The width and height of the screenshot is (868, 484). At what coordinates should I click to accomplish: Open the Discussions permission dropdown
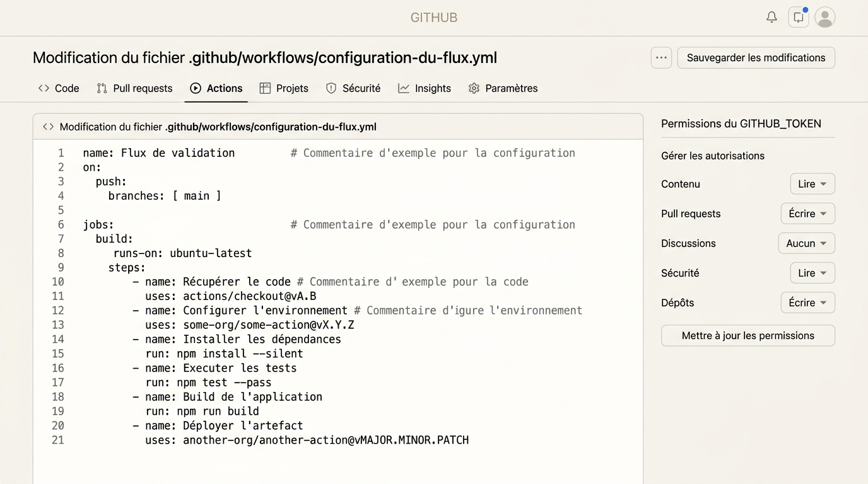click(807, 243)
